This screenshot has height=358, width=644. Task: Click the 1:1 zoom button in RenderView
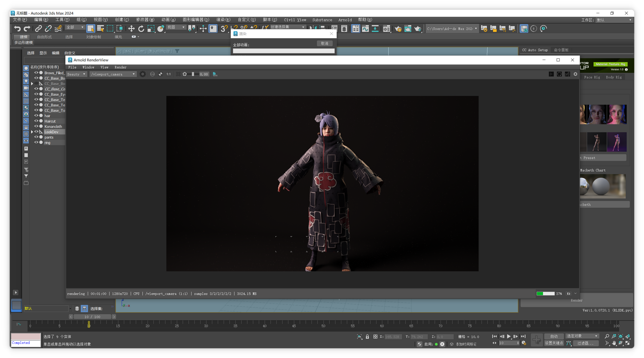click(x=168, y=74)
